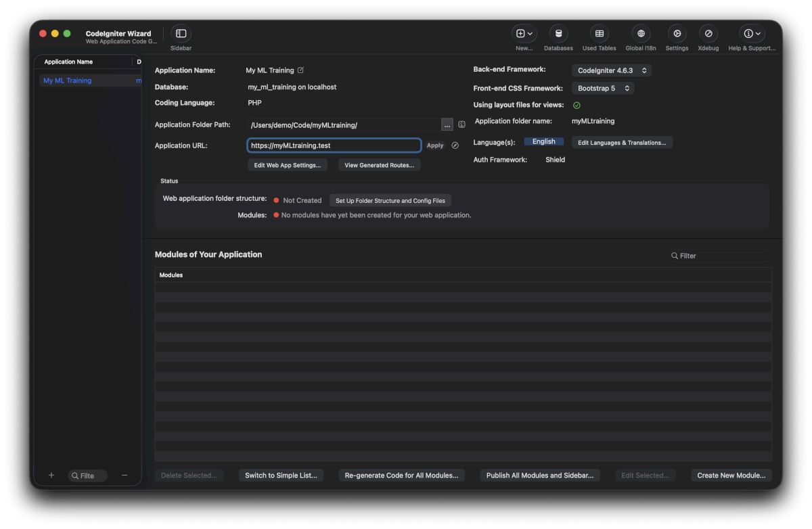Open Help & Support menu
The image size is (812, 529).
[752, 34]
